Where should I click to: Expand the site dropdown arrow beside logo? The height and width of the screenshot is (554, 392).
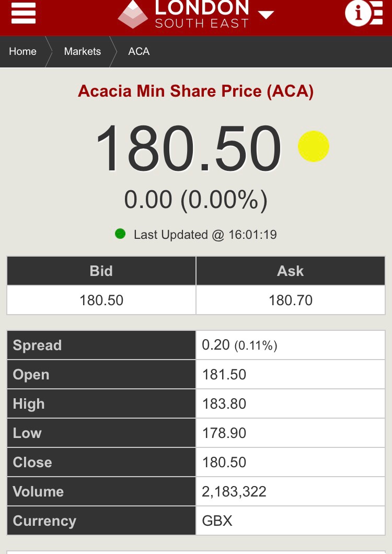coord(266,15)
